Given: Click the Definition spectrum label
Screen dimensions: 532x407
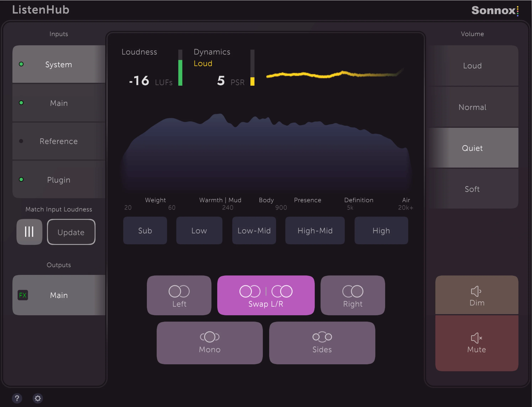Looking at the screenshot, I should tap(359, 200).
